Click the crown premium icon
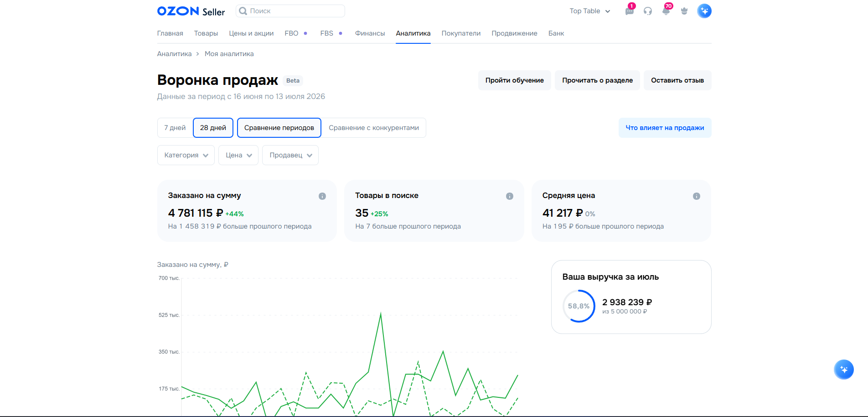Image resolution: width=868 pixels, height=417 pixels. tap(684, 11)
